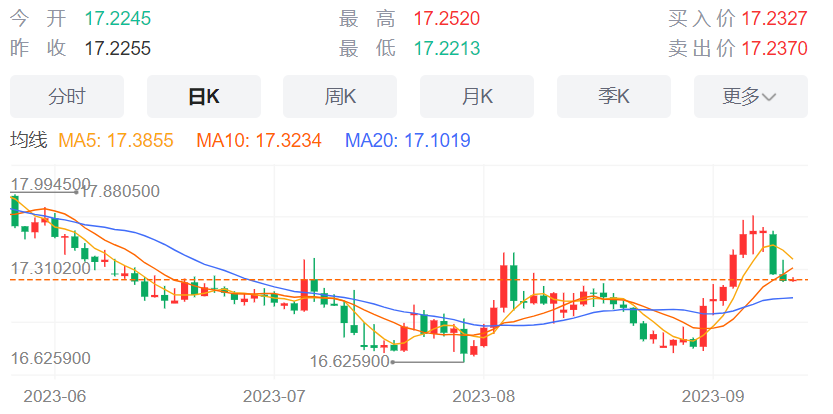Viewport: 833px width, 414px height.
Task: Click the 均线 label
Action: tap(29, 140)
